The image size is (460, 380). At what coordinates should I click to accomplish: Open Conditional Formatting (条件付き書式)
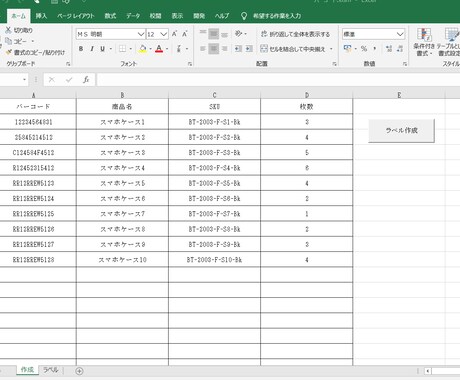[424, 42]
